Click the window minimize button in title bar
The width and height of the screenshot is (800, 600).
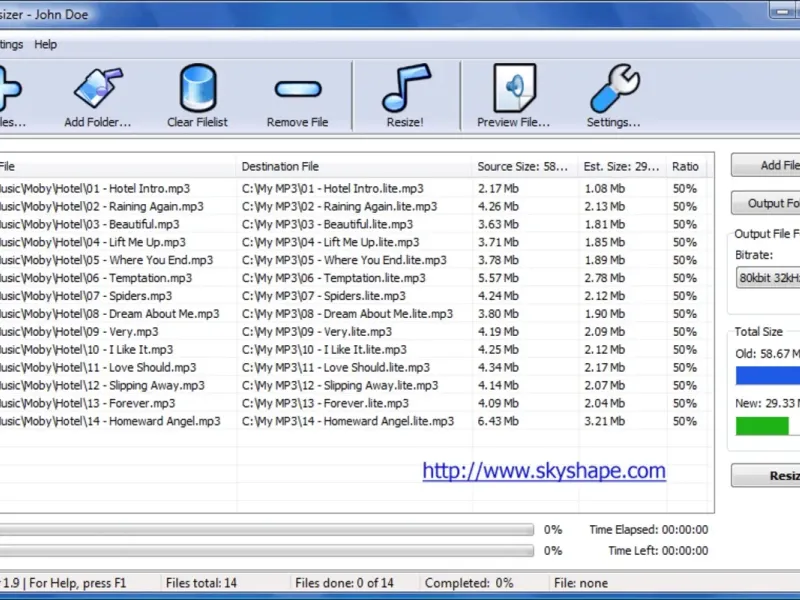[782, 11]
